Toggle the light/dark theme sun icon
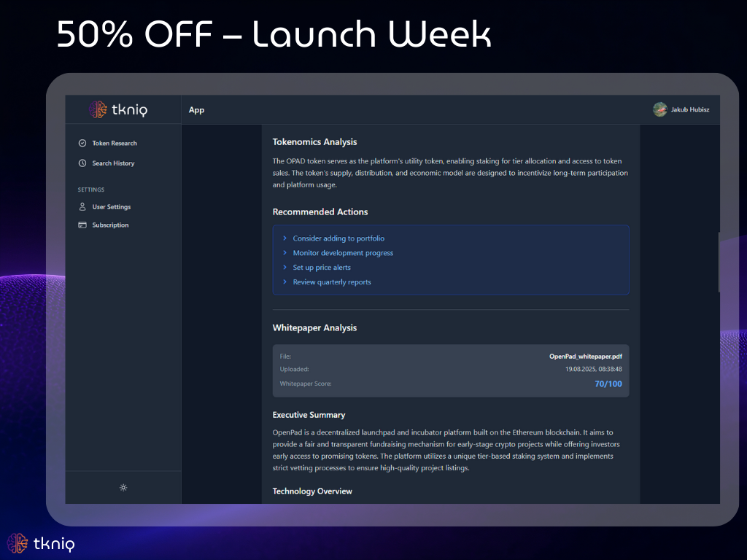 point(123,488)
